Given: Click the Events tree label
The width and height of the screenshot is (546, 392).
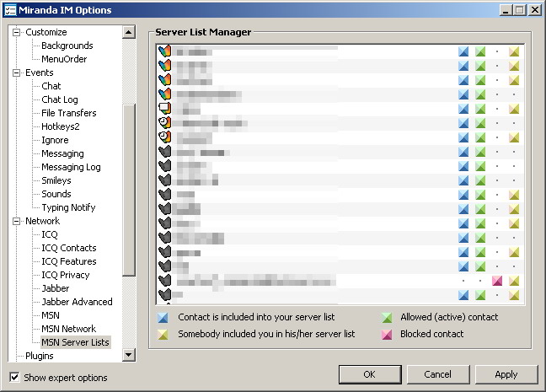Looking at the screenshot, I should click(x=40, y=72).
